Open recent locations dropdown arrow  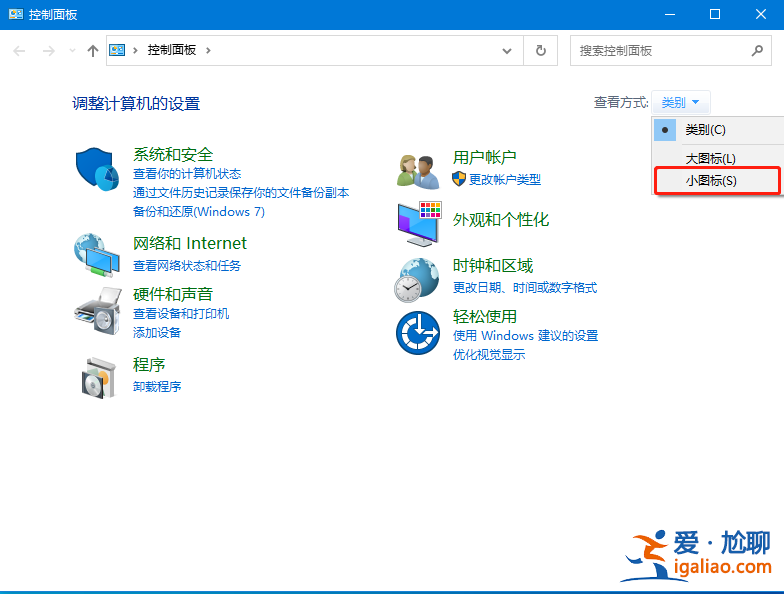tap(72, 50)
